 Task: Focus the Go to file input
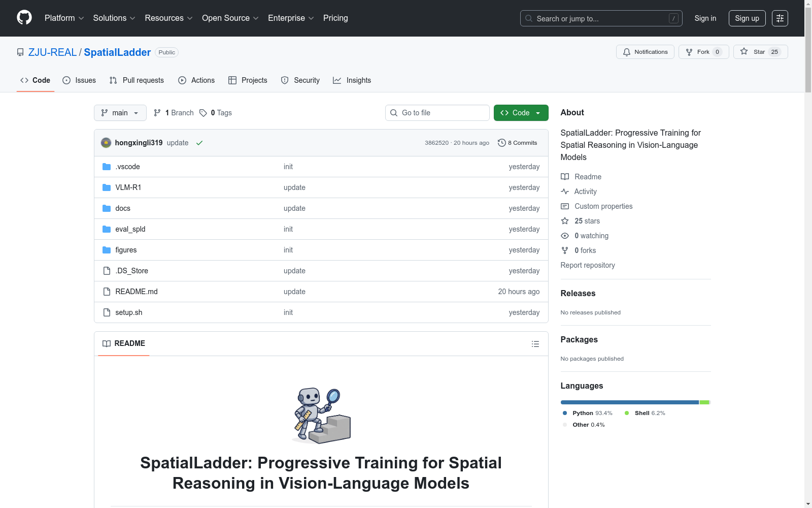click(x=437, y=113)
